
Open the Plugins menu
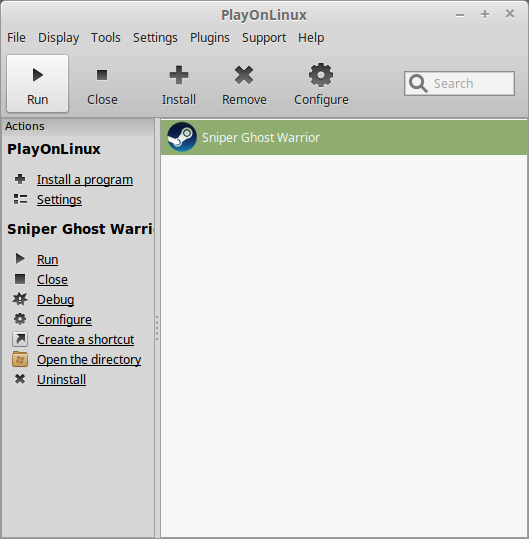click(x=210, y=37)
